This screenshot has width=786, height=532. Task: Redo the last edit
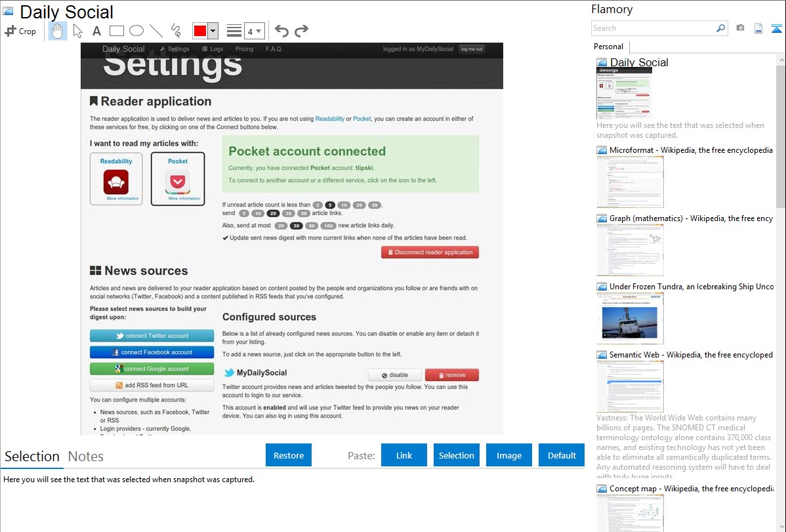pos(301,31)
